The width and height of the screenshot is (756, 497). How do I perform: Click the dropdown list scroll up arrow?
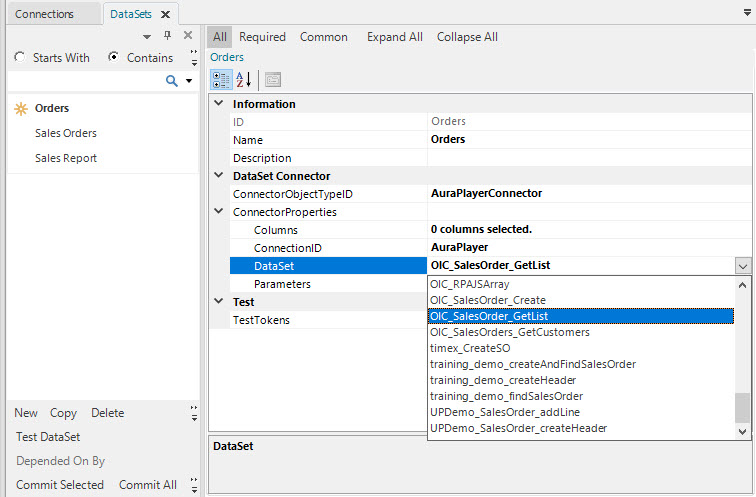[742, 285]
